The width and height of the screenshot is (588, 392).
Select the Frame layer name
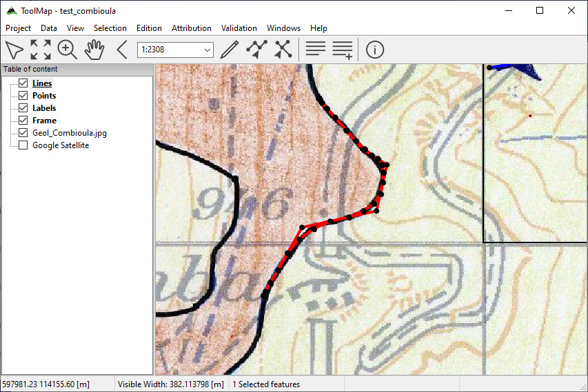[x=44, y=121]
